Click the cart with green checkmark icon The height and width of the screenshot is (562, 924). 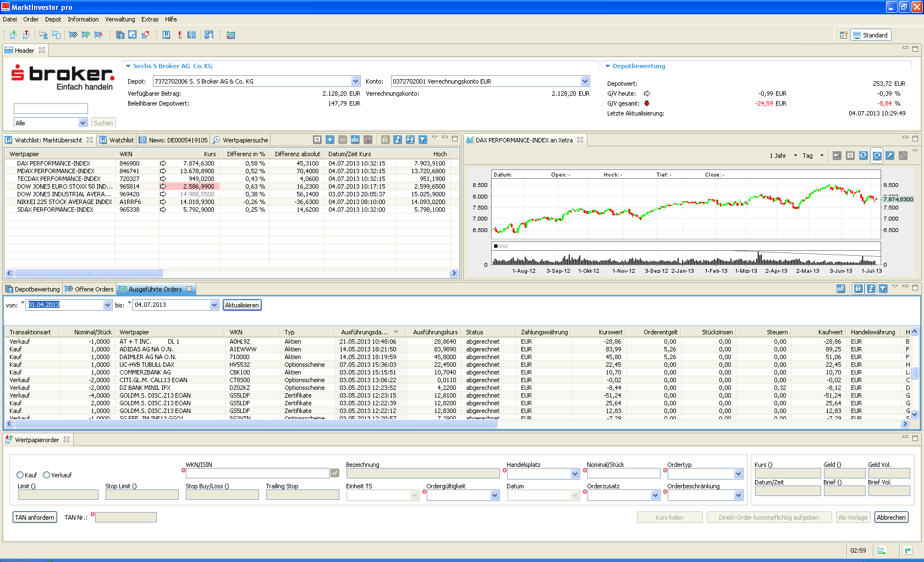pyautogui.click(x=86, y=35)
